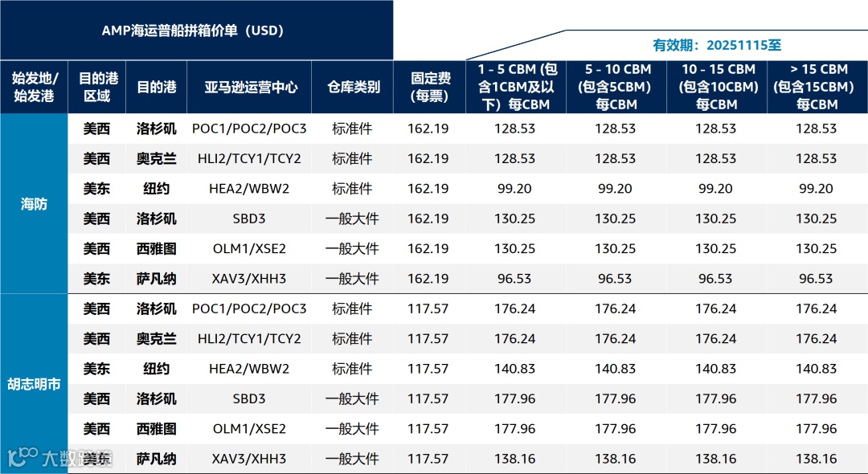Viewport: 868px width, 474px height.
Task: Click 177.96 under >15 CBM in 胡志明市 SBD3 row
Action: pyautogui.click(x=816, y=398)
